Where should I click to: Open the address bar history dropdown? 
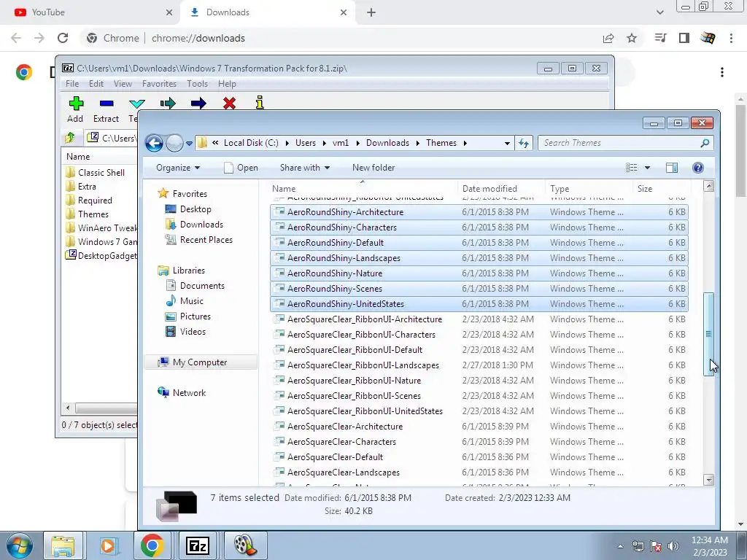point(508,143)
